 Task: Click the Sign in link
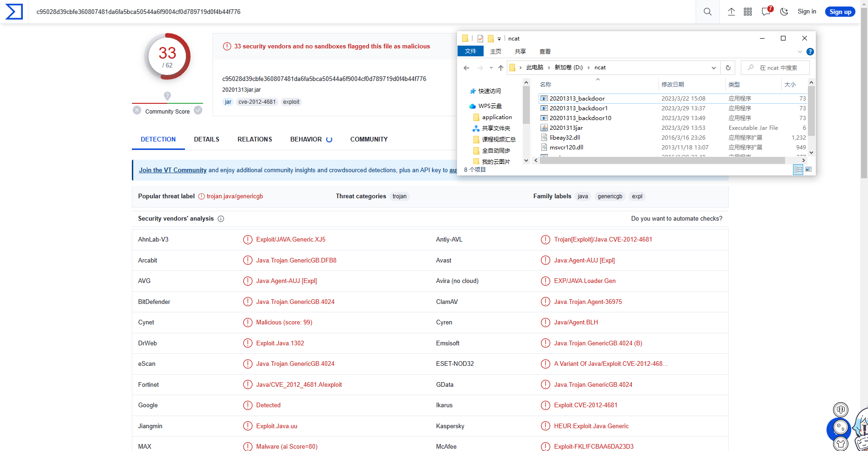coord(807,12)
